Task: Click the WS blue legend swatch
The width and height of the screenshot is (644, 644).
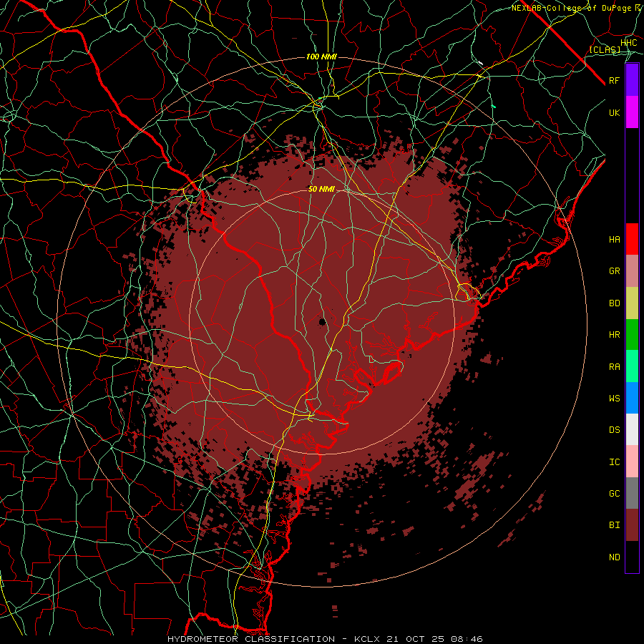Action: [632, 398]
